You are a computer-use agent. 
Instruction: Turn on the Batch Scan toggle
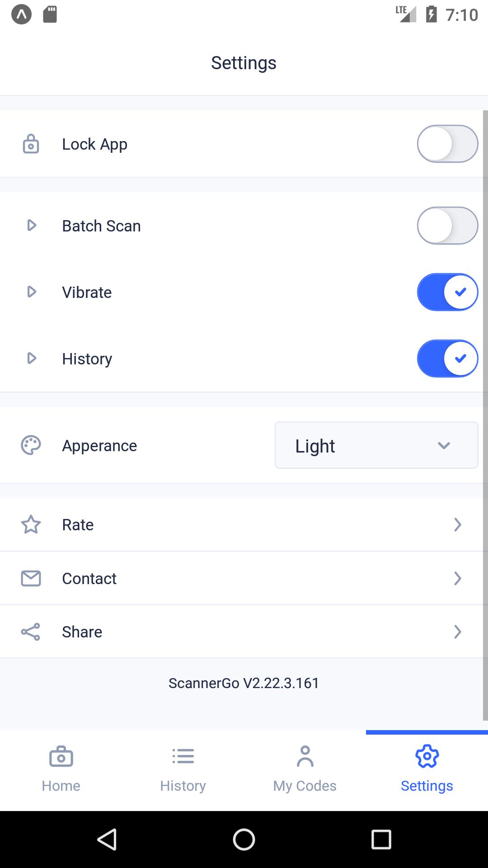(447, 226)
